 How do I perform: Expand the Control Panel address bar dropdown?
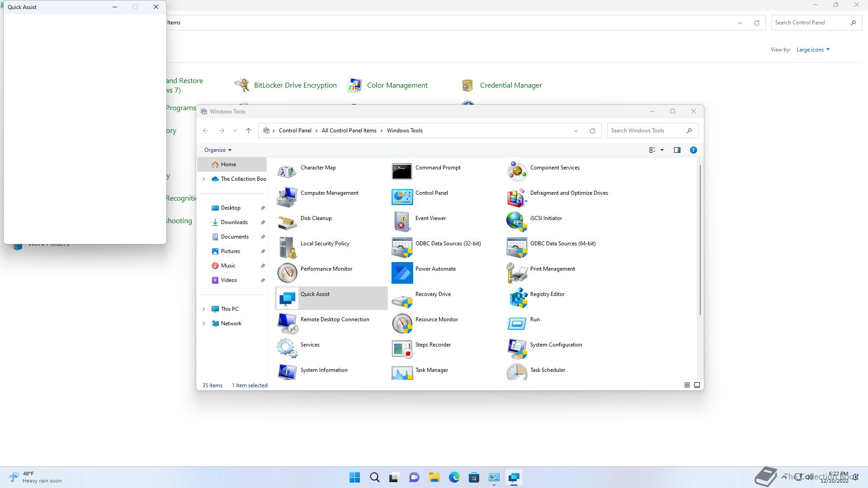click(x=740, y=23)
